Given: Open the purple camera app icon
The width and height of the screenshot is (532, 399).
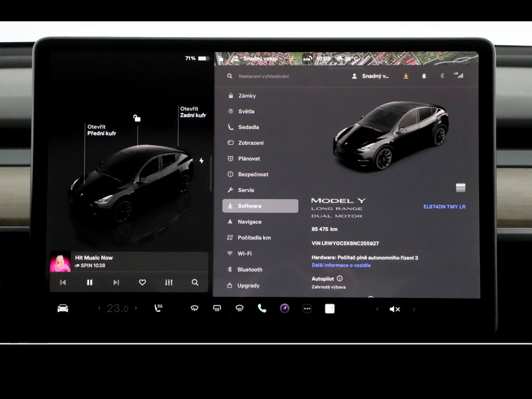Looking at the screenshot, I should click(285, 309).
